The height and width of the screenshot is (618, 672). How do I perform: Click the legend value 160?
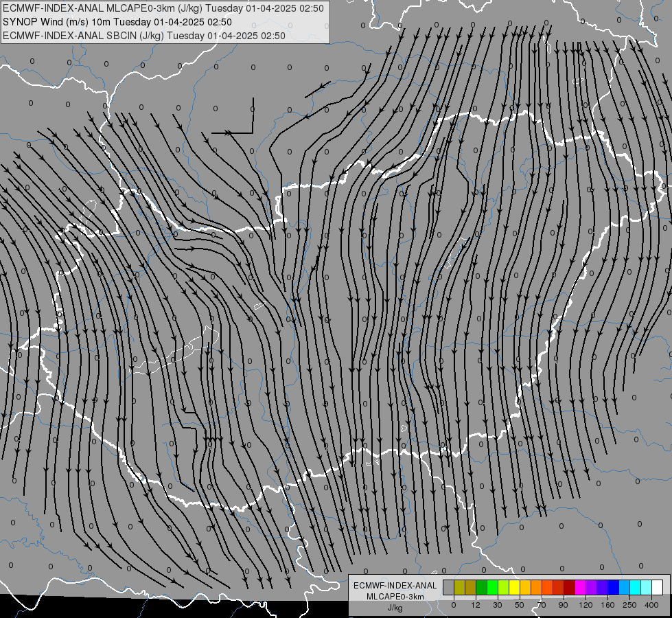[607, 605]
